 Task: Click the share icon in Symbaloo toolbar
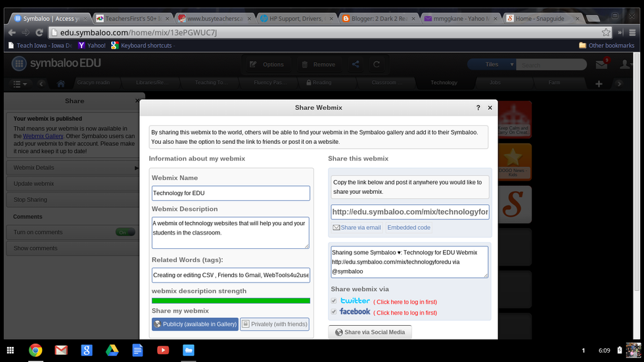coord(356,64)
